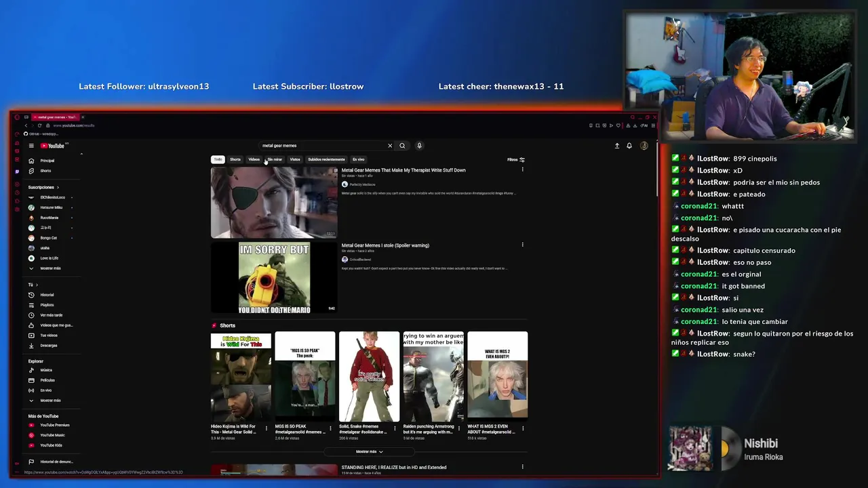Select the Todo filter chip

(218, 159)
